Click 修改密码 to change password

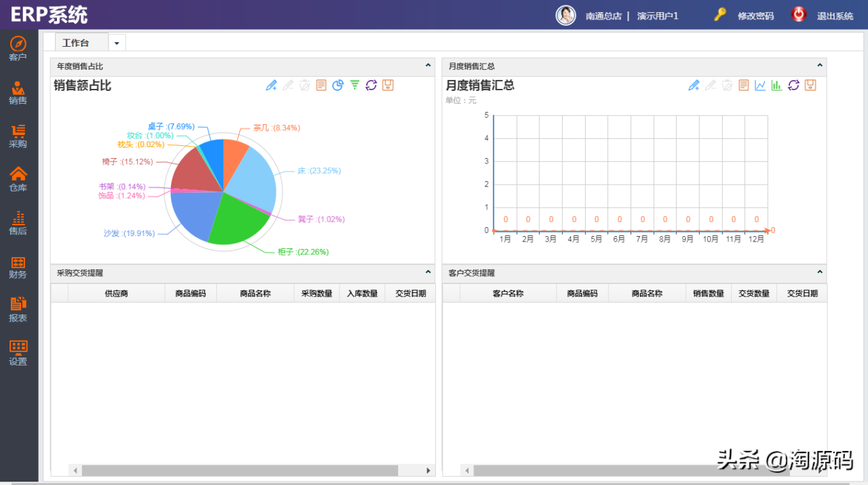755,16
